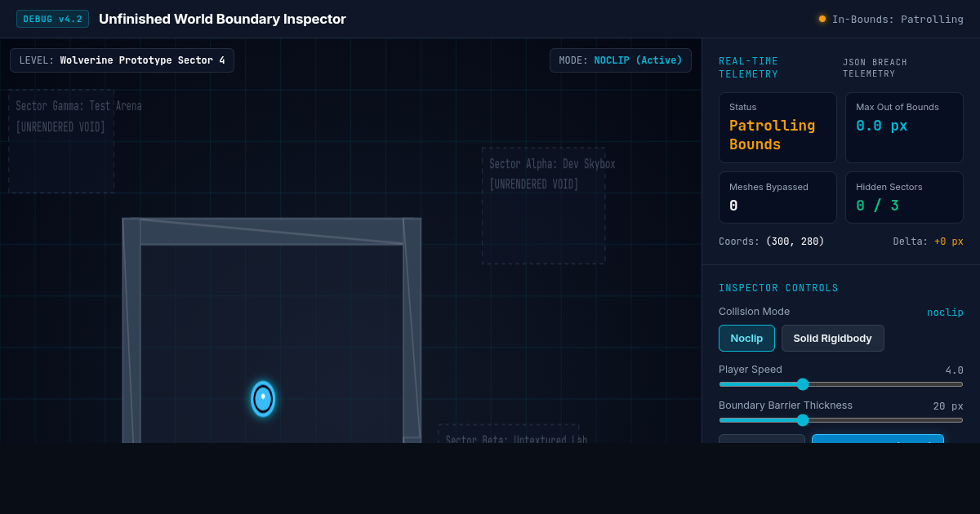Click the In-Bounds: Patrolling status text
This screenshot has height=514, width=980.
(x=898, y=19)
